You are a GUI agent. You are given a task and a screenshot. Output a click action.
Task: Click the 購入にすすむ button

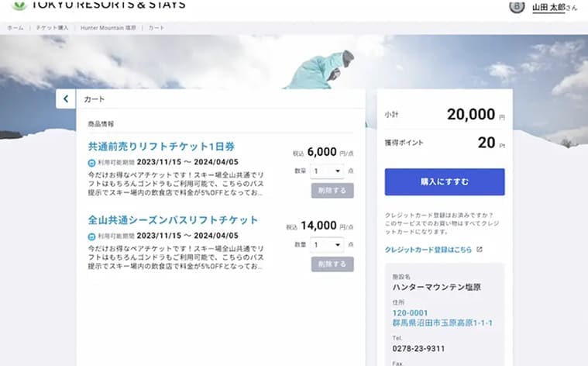point(445,181)
